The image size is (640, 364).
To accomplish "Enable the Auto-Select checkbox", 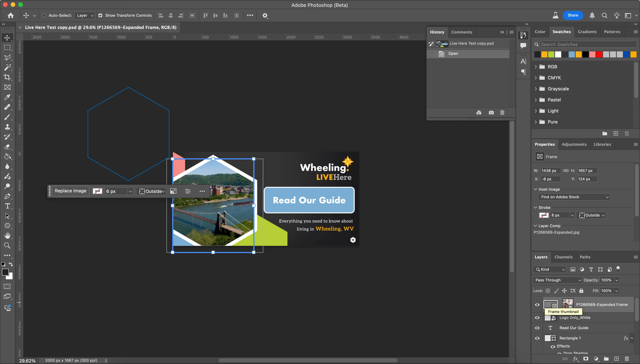I will (44, 15).
